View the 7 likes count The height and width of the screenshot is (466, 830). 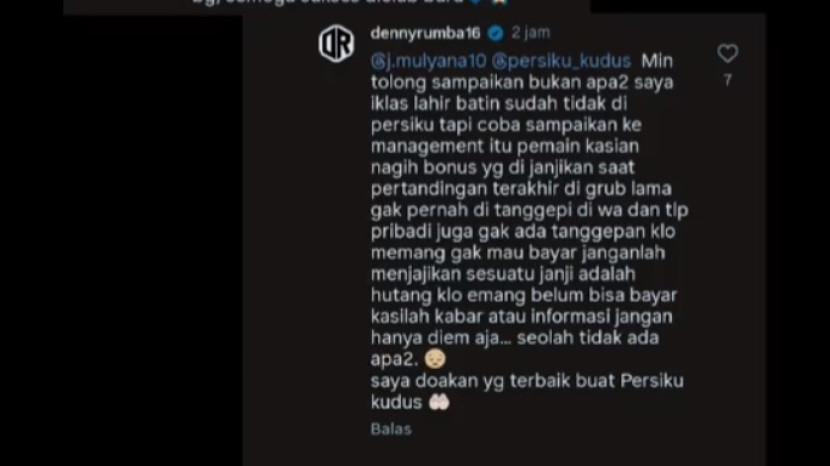click(x=728, y=80)
